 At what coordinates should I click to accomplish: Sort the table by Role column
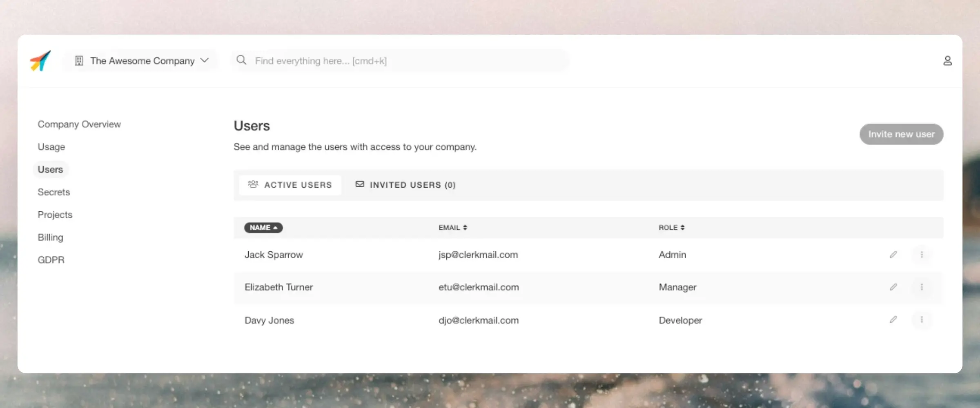(x=671, y=228)
